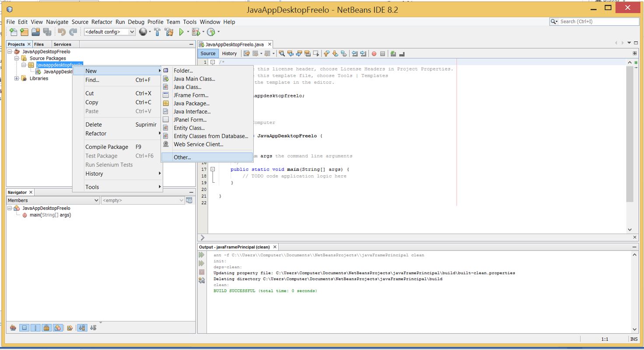644x350 pixels.
Task: Click the Find Selection magnifier icon
Action: (x=282, y=53)
